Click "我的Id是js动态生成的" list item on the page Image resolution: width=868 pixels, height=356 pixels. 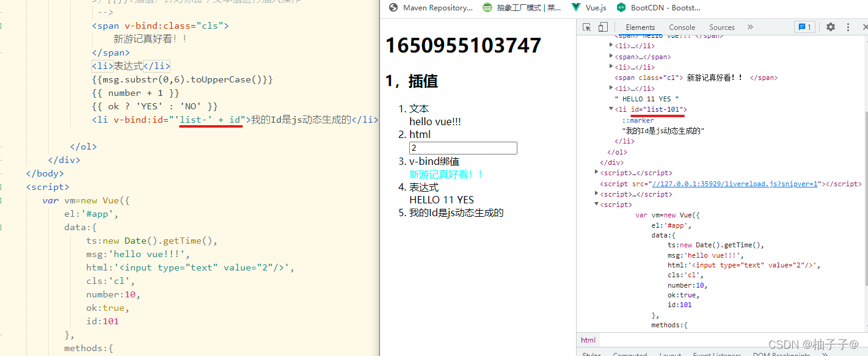pos(456,213)
